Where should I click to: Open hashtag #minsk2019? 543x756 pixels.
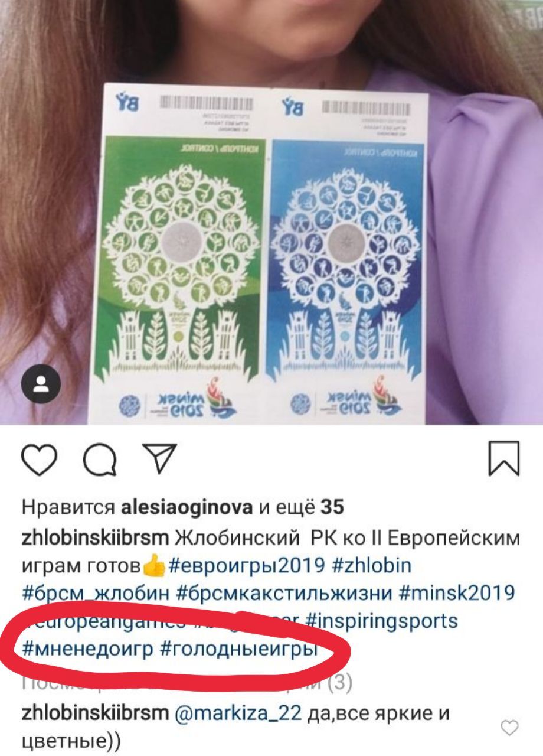(457, 593)
